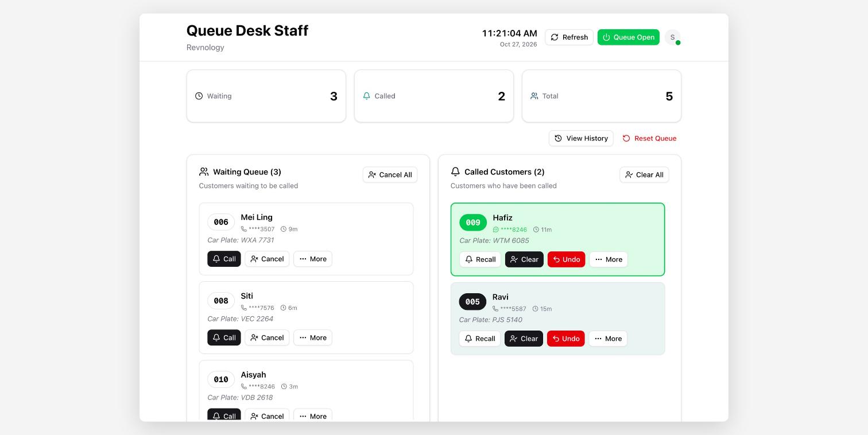868x435 pixels.
Task: Open More options for Ravi
Action: (608, 339)
